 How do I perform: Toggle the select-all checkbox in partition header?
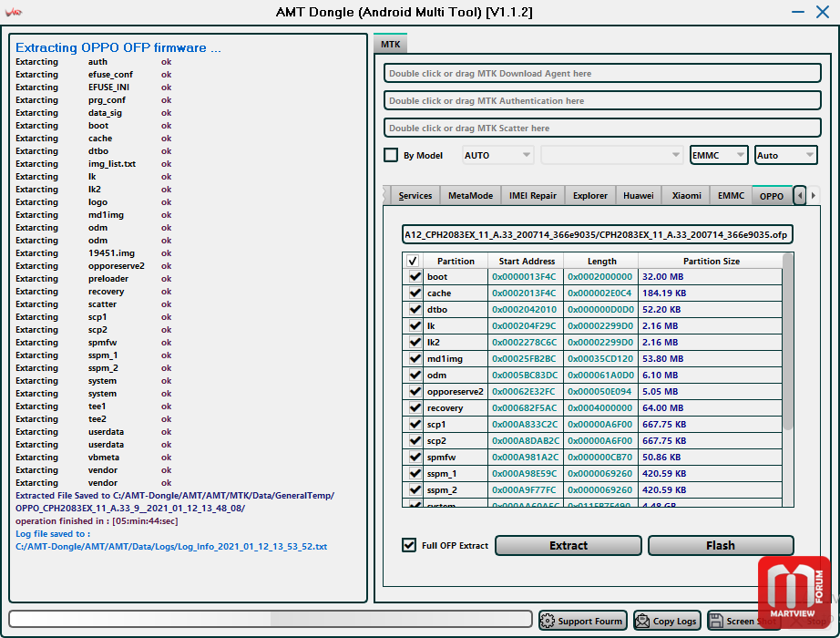(413, 261)
